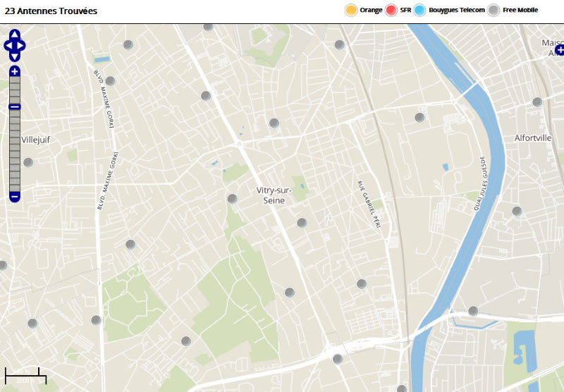
Task: Expand the layer switcher plus at right edge
Action: pos(560,49)
